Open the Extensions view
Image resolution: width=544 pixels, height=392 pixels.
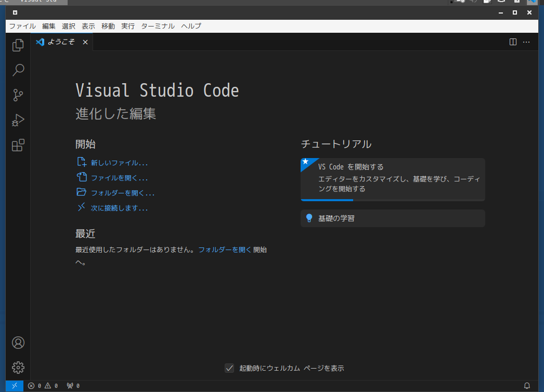pos(18,145)
